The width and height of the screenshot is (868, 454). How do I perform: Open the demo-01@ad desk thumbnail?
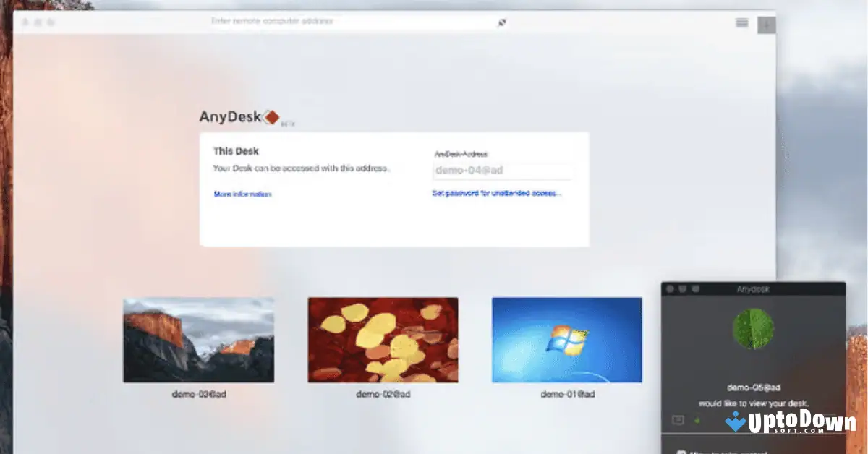tap(566, 340)
